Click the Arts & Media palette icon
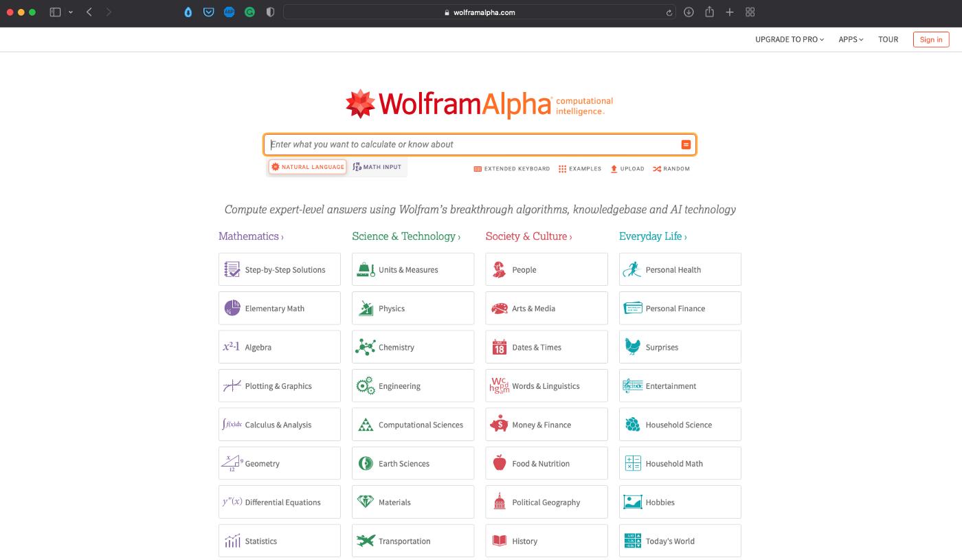The height and width of the screenshot is (560, 962). [x=500, y=308]
